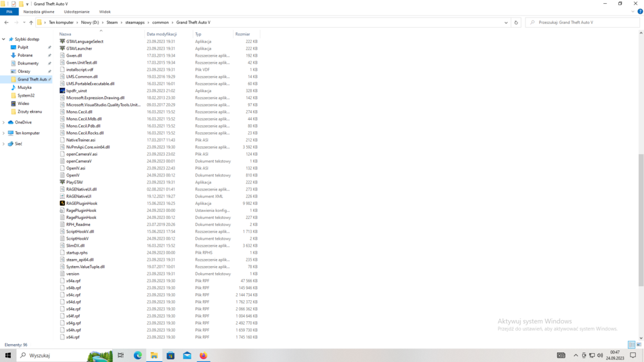Click the GTAVLanguageSelect file icon
The width and height of the screenshot is (644, 362).
(x=62, y=41)
